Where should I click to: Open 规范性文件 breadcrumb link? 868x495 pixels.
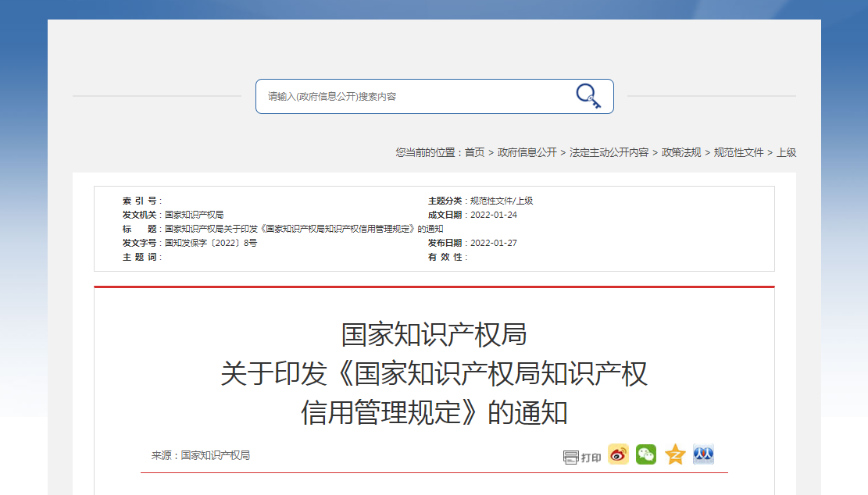[x=738, y=152]
